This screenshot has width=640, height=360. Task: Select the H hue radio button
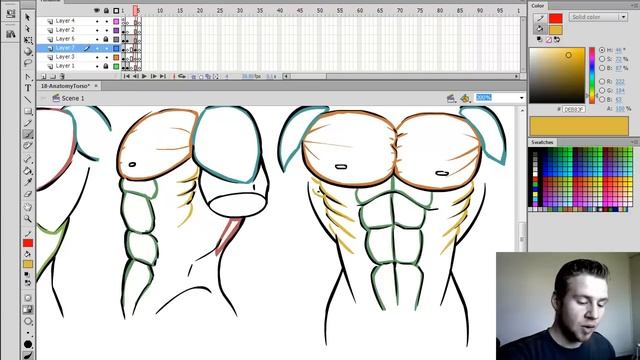click(x=602, y=50)
